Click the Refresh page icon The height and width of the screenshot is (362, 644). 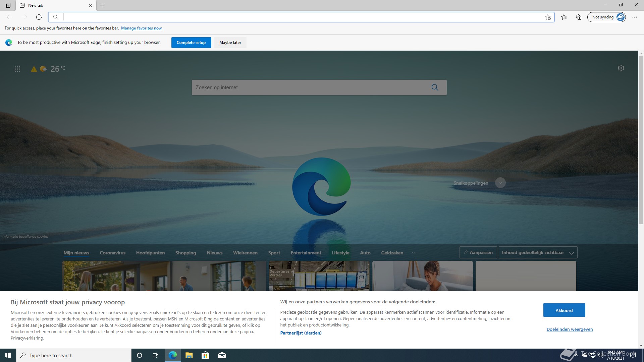tap(39, 17)
